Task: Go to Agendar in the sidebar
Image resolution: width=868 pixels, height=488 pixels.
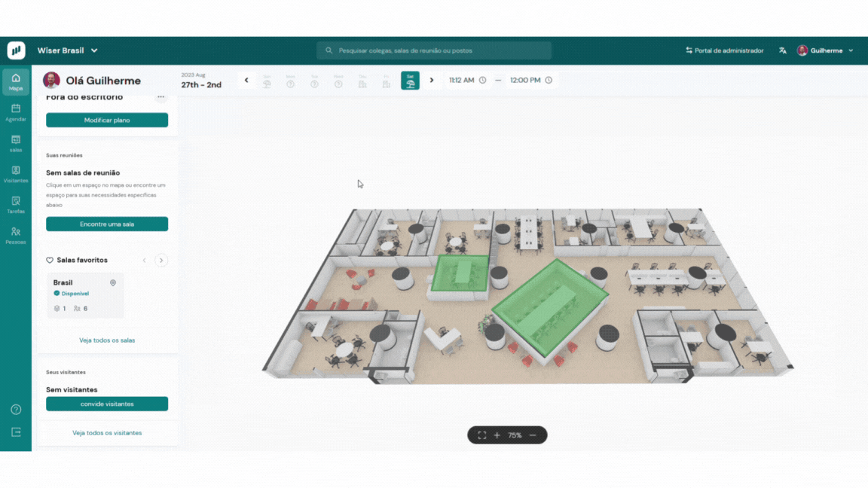Action: pyautogui.click(x=16, y=112)
